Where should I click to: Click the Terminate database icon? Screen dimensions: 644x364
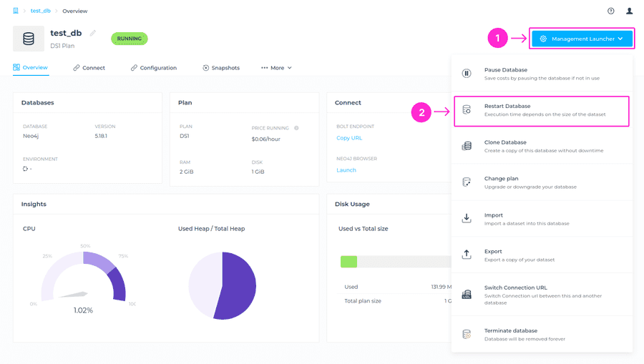point(467,334)
